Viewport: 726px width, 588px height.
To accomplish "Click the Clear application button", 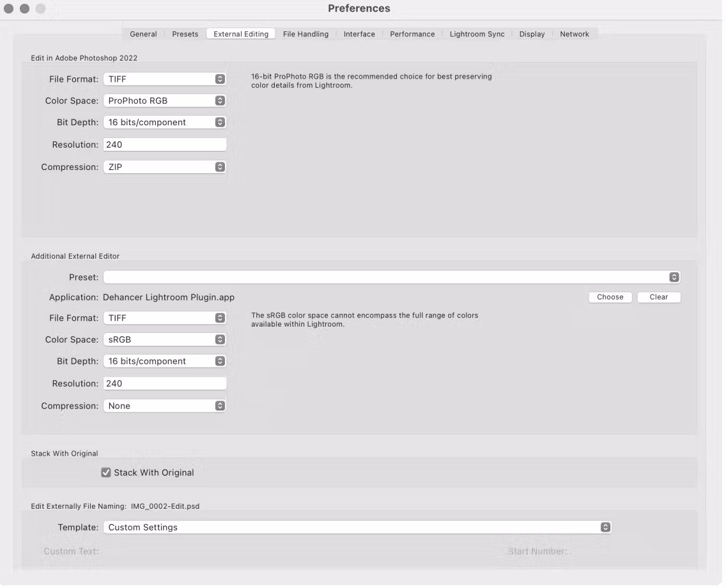I will [658, 297].
